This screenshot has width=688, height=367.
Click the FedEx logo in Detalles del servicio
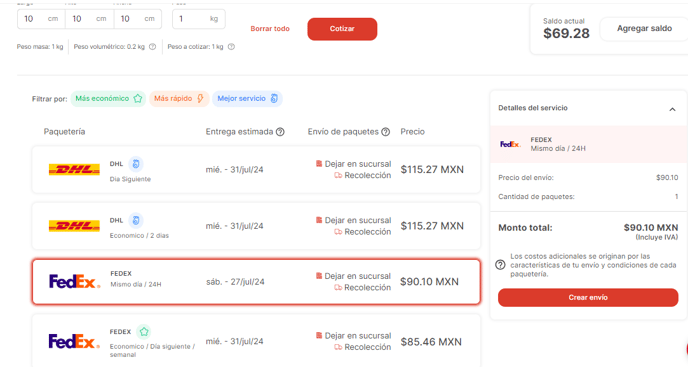click(x=510, y=144)
